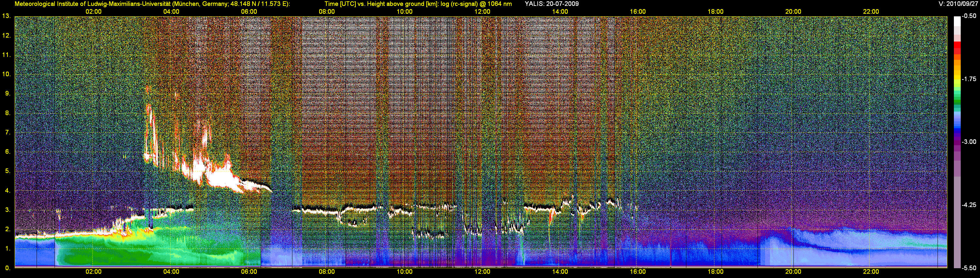980x278 pixels.
Task: Select the 5 km height axis label
Action: coord(7,171)
